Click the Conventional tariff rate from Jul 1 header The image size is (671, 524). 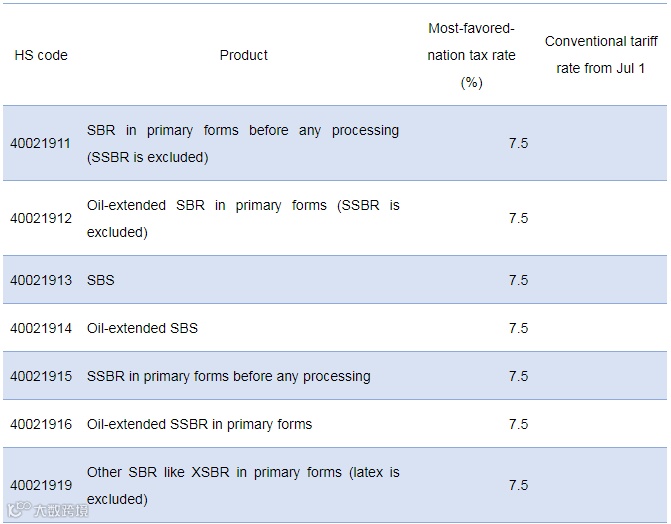click(601, 55)
